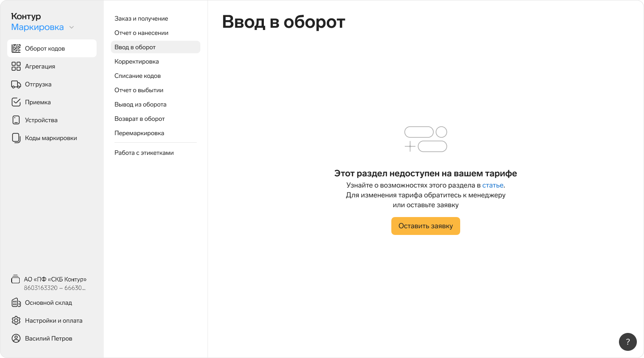
Task: Open help with the question mark button
Action: (x=627, y=342)
